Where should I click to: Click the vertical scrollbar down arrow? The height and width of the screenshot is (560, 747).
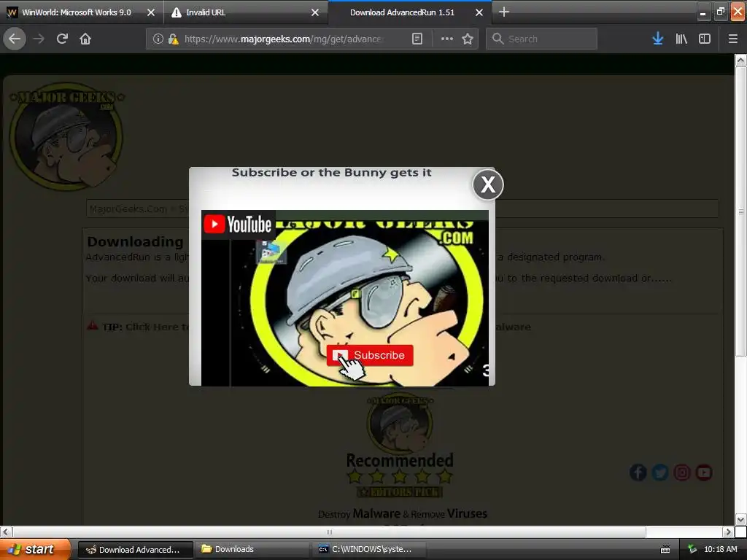point(740,519)
